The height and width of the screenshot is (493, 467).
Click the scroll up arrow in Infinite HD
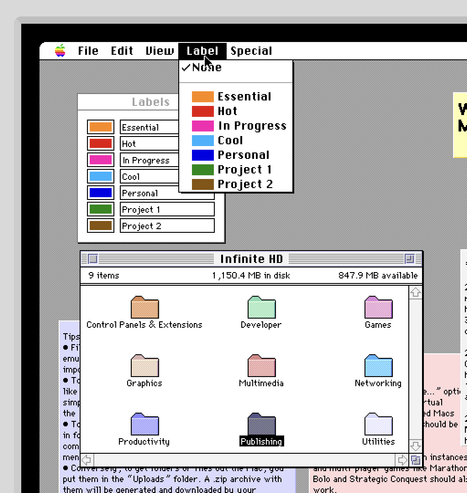415,293
